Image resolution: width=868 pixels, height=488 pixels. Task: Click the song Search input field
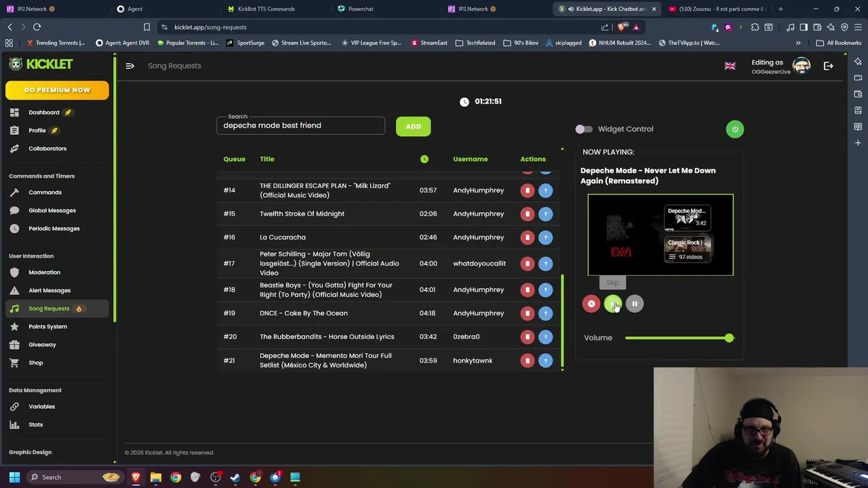300,125
